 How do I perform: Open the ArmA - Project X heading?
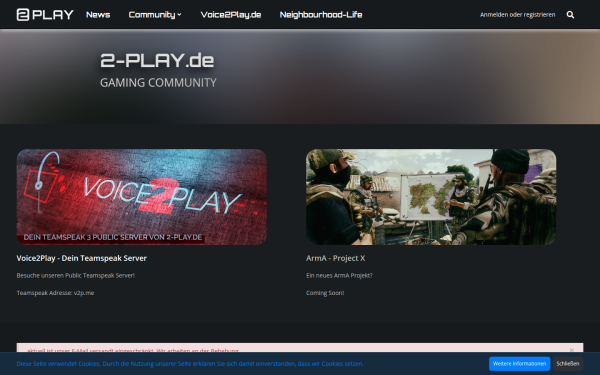[x=336, y=258]
